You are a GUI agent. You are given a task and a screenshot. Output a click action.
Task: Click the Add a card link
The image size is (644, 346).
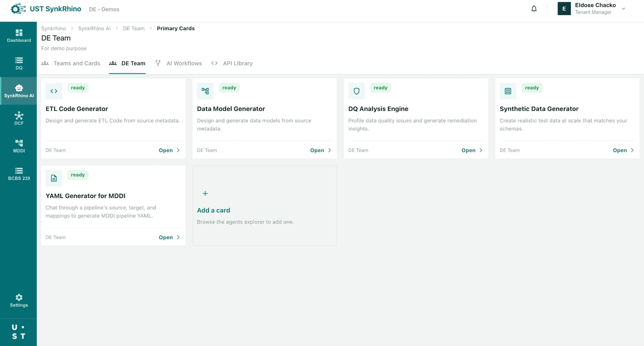click(213, 210)
